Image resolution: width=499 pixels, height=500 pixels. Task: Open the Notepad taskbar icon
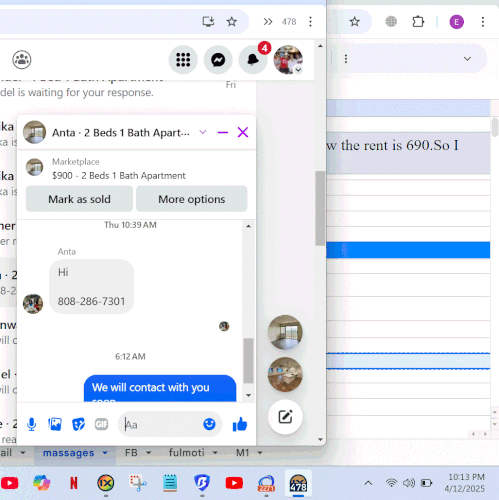pyautogui.click(x=170, y=483)
